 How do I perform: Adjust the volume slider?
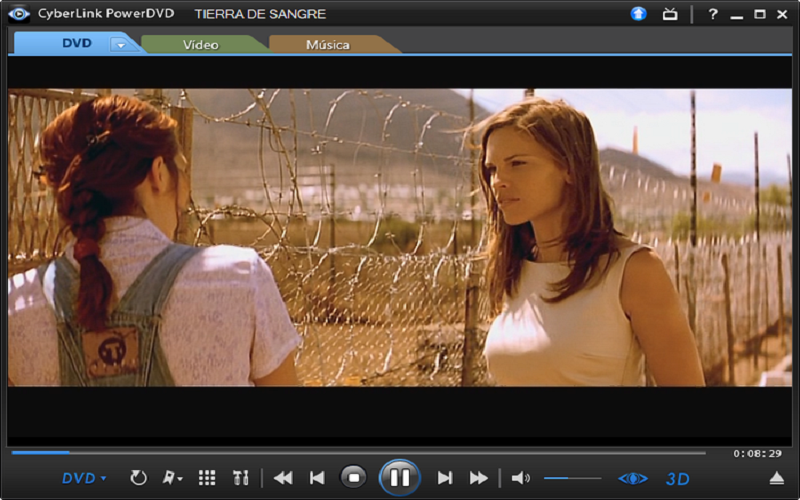pos(572,478)
